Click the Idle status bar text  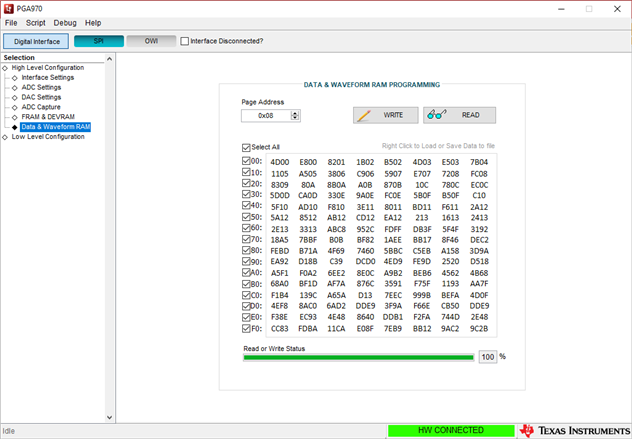[8, 431]
